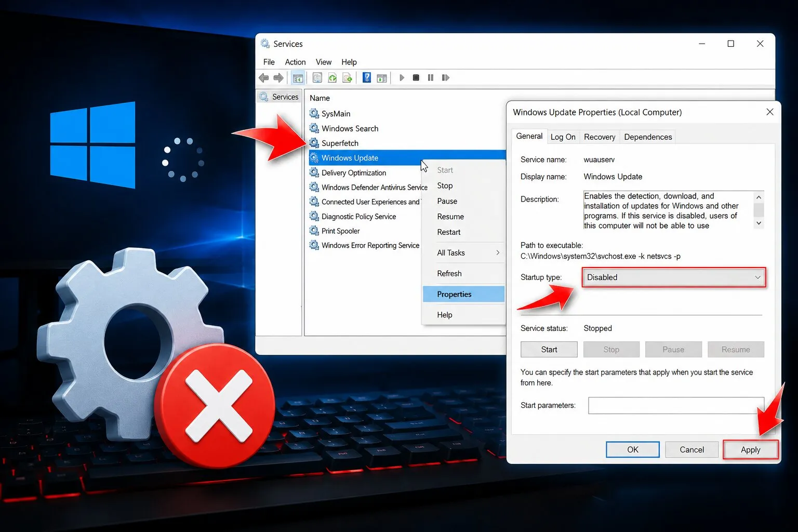Screen dimensions: 798x532
Task: Choose Properties in the context menu
Action: point(463,294)
